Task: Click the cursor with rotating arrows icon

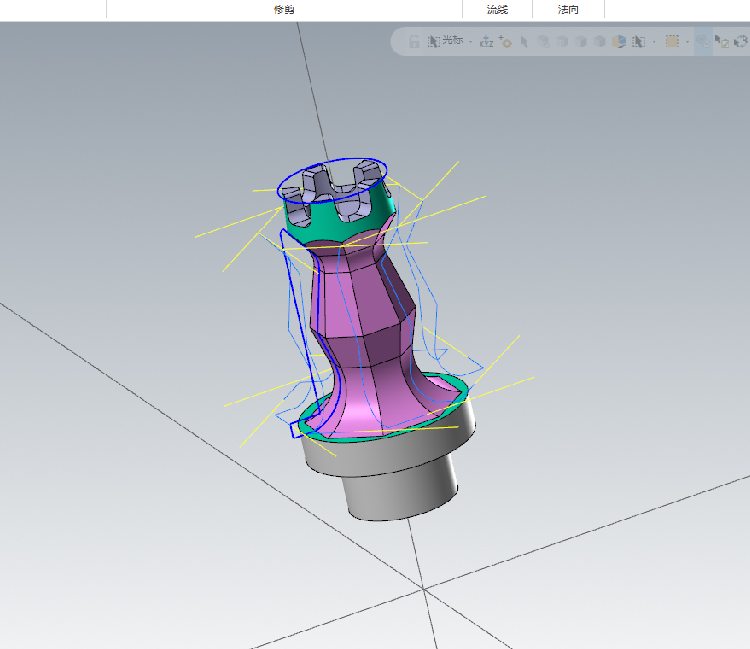Action: point(741,42)
